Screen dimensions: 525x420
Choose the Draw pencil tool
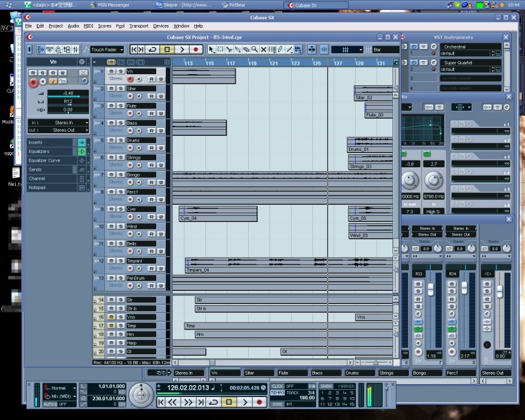point(281,50)
